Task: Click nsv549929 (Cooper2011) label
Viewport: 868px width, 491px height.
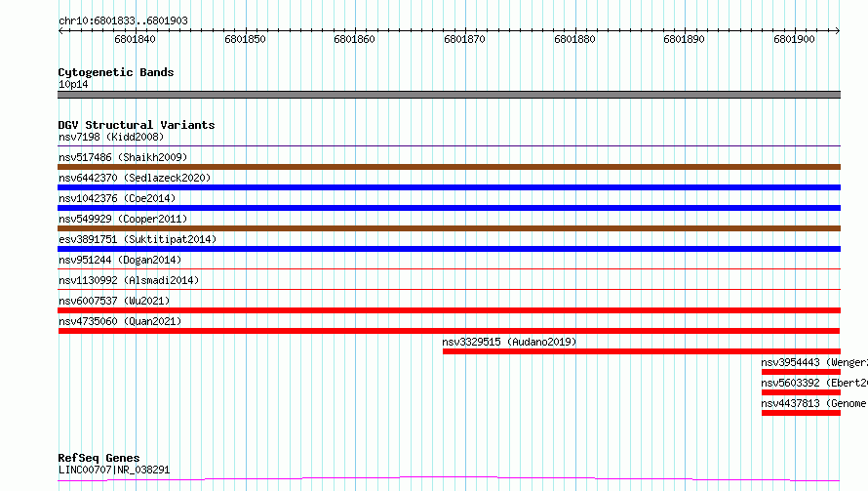Action: coord(123,219)
